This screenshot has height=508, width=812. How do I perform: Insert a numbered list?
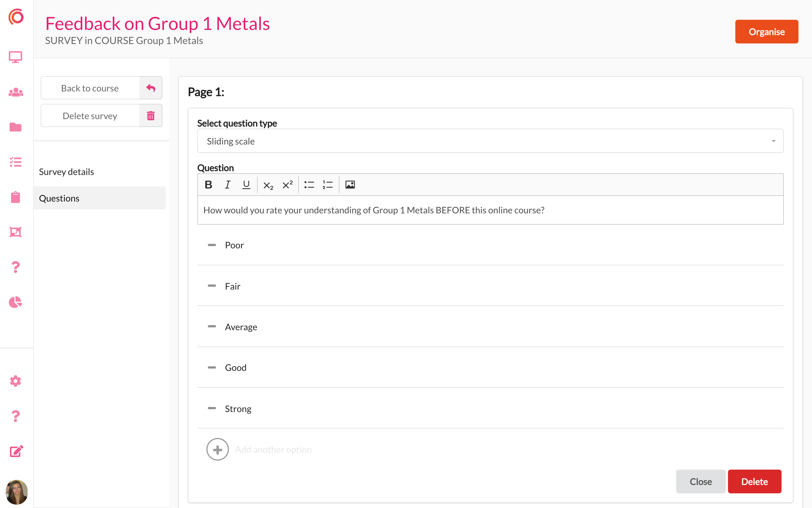(x=328, y=185)
